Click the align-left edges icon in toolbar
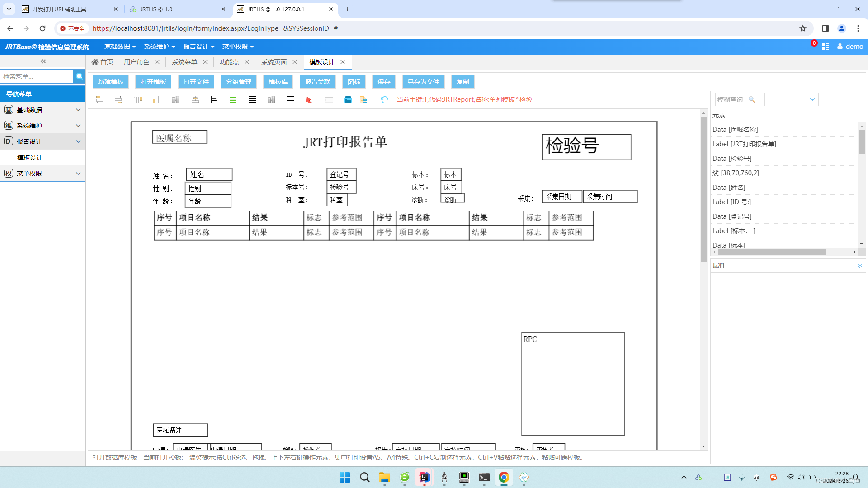This screenshot has width=868, height=488. click(99, 100)
